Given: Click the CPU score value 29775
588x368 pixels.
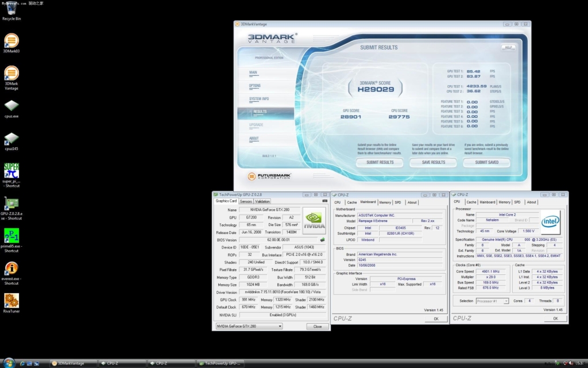Looking at the screenshot, I should [x=399, y=117].
